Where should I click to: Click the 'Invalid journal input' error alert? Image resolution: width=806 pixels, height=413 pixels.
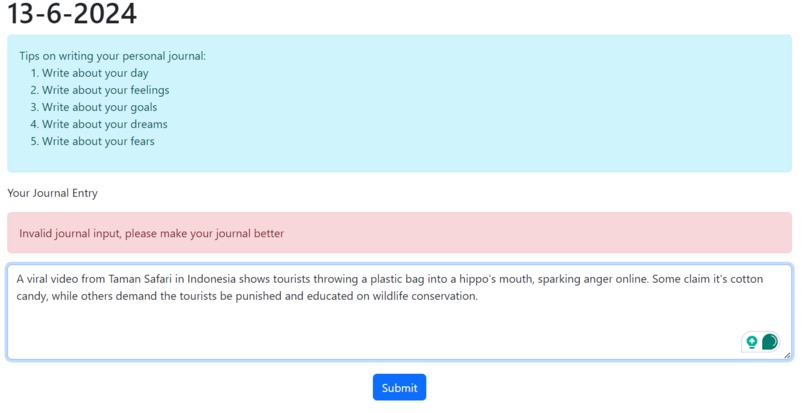pyautogui.click(x=399, y=232)
